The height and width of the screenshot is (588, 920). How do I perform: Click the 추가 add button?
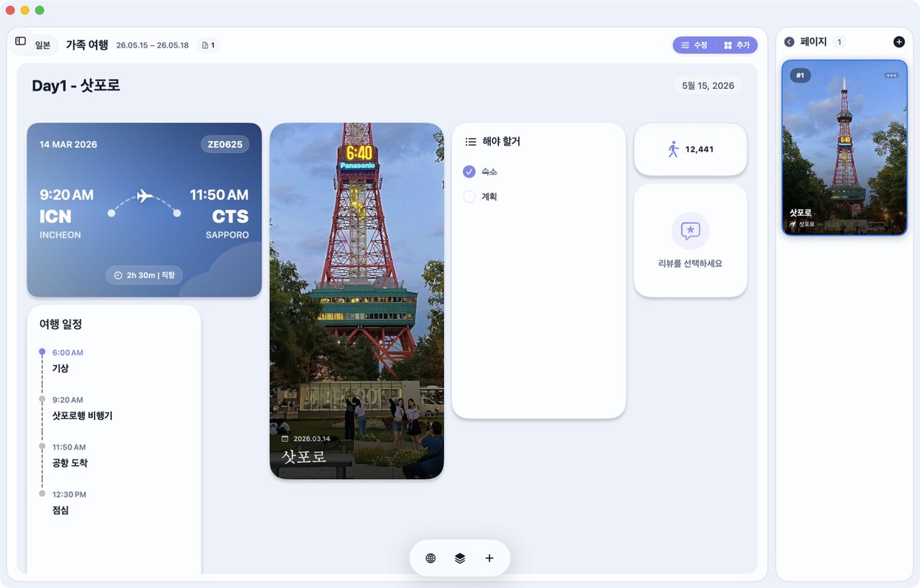(737, 45)
